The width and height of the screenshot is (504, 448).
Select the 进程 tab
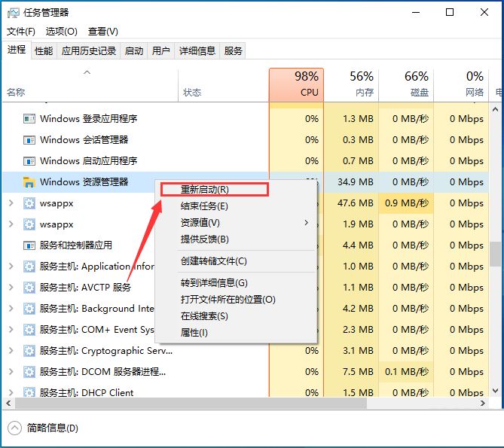click(17, 50)
